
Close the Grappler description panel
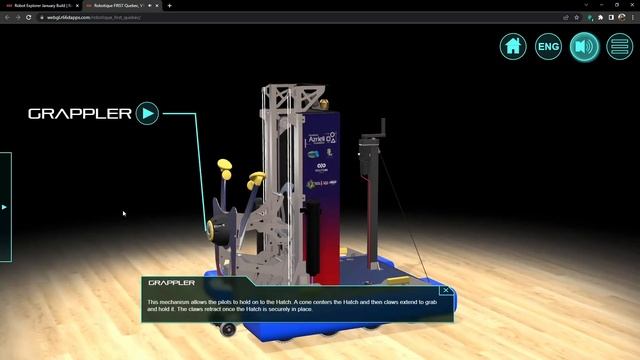446,290
